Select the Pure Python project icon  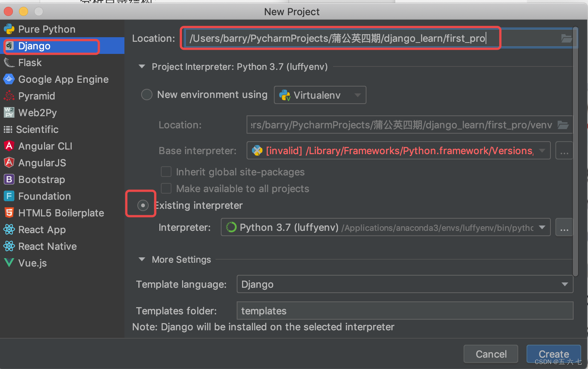click(9, 29)
